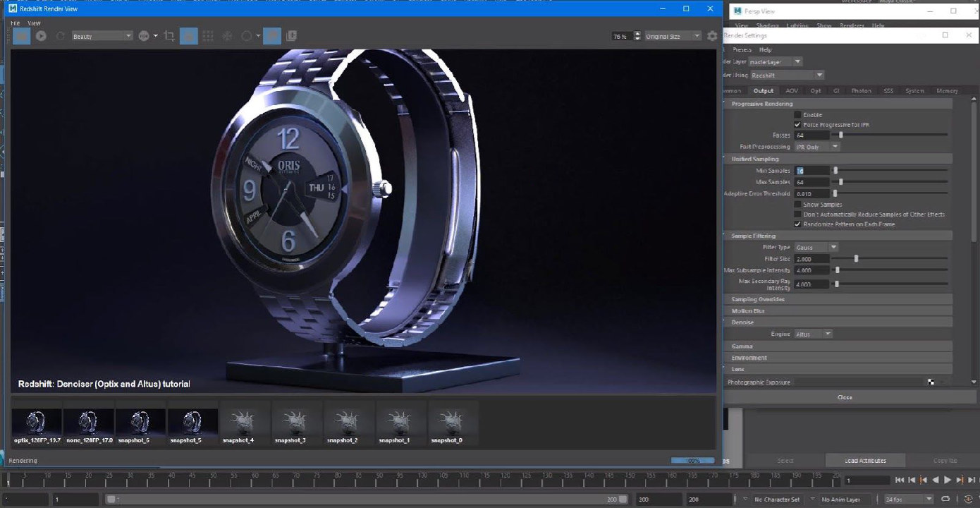This screenshot has width=980, height=508.
Task: Click the add snapshot icon
Action: pos(291,36)
